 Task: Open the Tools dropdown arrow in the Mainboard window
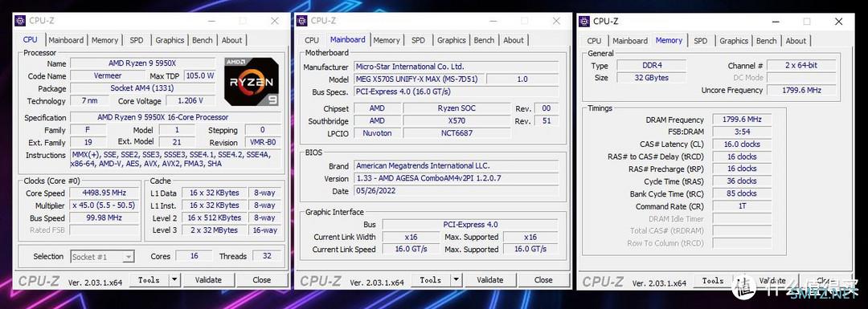click(456, 279)
